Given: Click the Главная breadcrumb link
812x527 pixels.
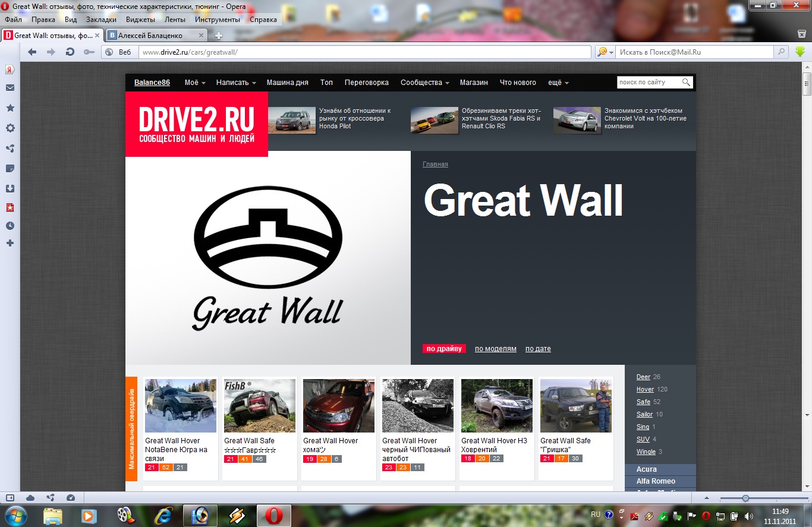Looking at the screenshot, I should click(435, 164).
